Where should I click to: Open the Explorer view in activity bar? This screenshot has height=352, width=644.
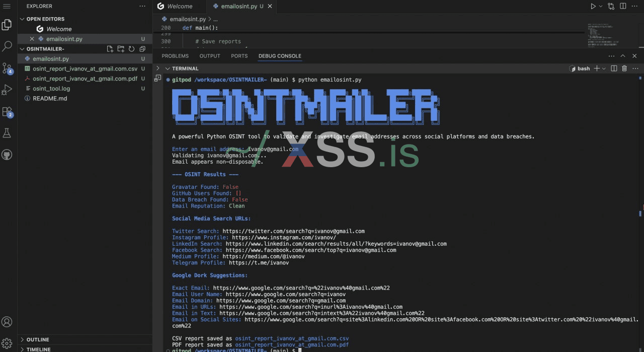(7, 25)
